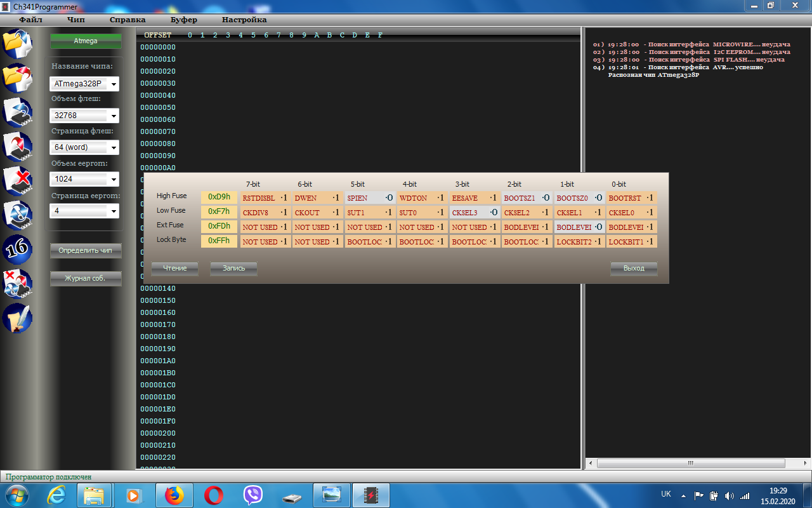Click the verify chip icon

(17, 215)
